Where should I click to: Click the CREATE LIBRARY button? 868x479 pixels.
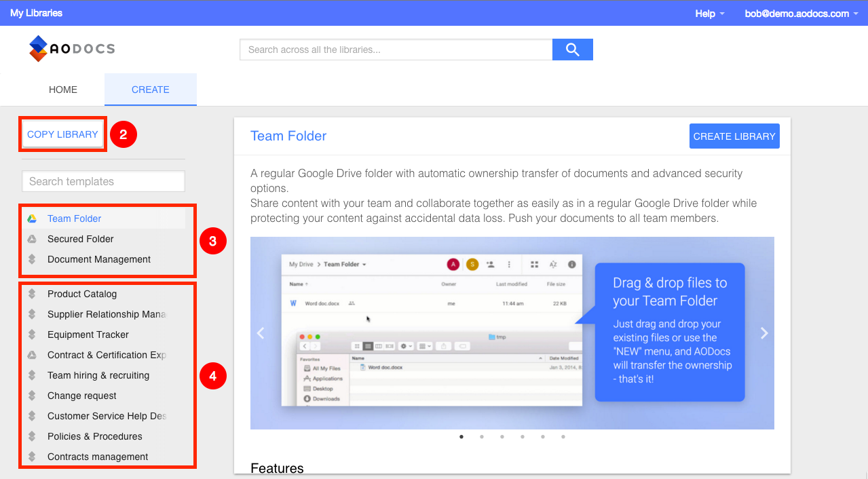(734, 136)
